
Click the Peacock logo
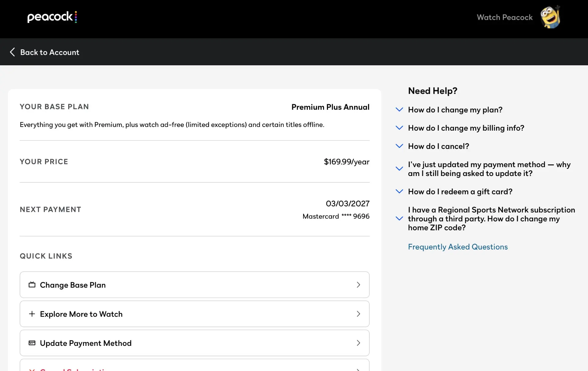[x=52, y=17]
